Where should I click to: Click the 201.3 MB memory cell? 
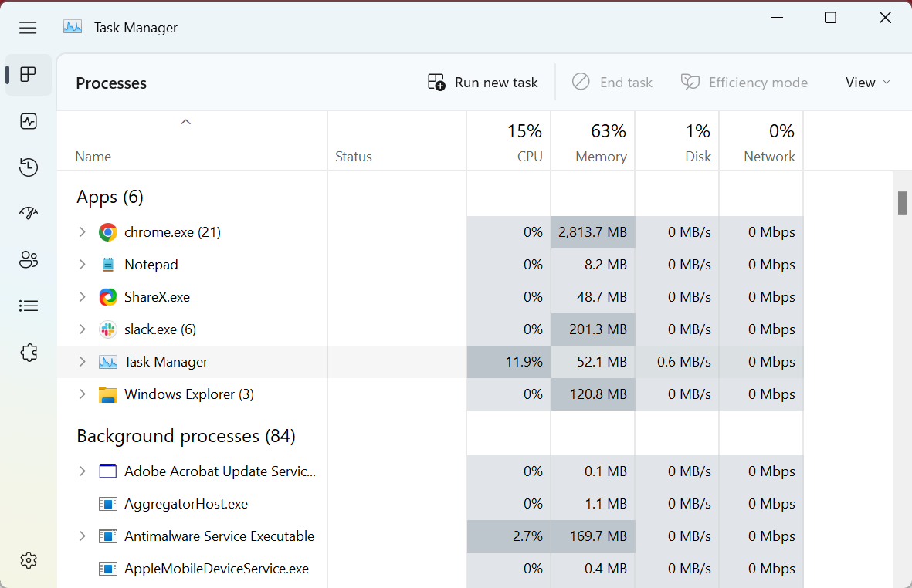pyautogui.click(x=593, y=329)
